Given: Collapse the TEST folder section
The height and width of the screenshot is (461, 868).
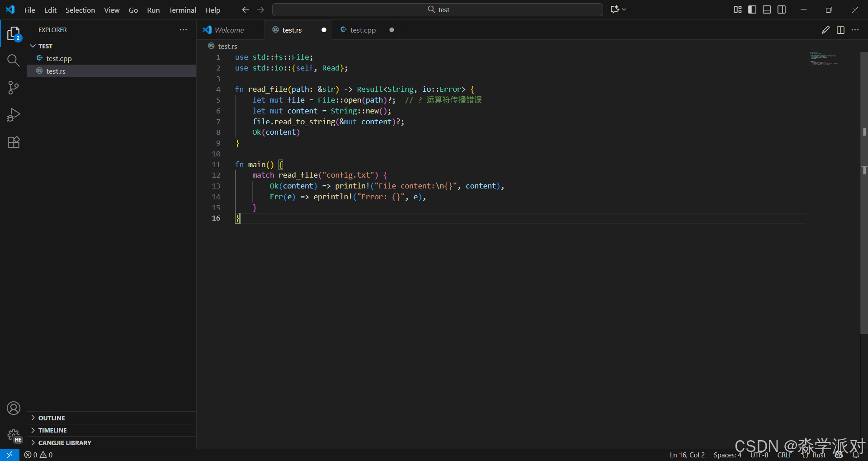Looking at the screenshot, I should tap(112, 46).
